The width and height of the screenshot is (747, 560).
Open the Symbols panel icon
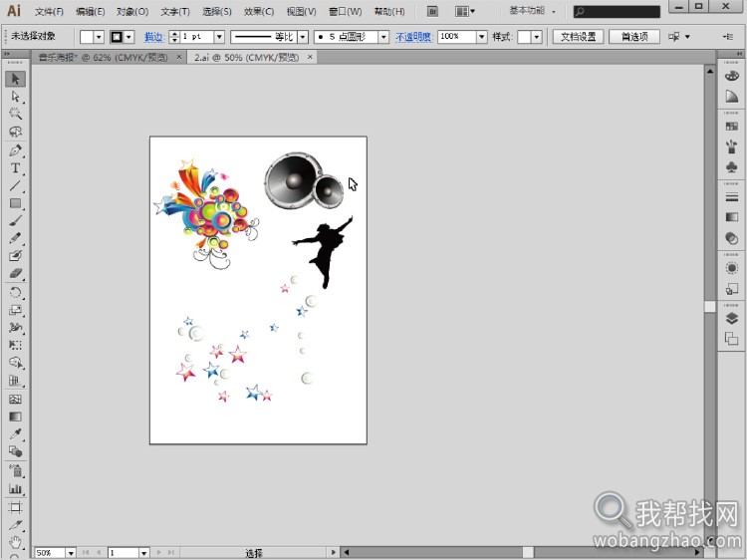(731, 166)
